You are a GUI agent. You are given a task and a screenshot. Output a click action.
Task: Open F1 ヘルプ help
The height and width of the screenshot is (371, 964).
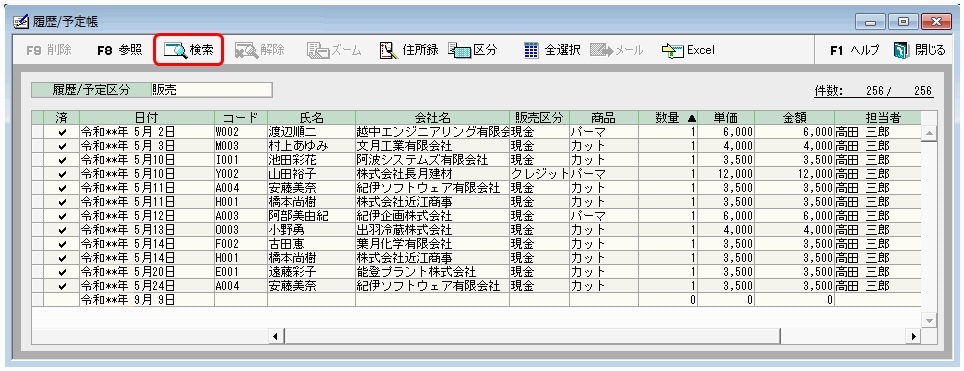click(x=855, y=50)
